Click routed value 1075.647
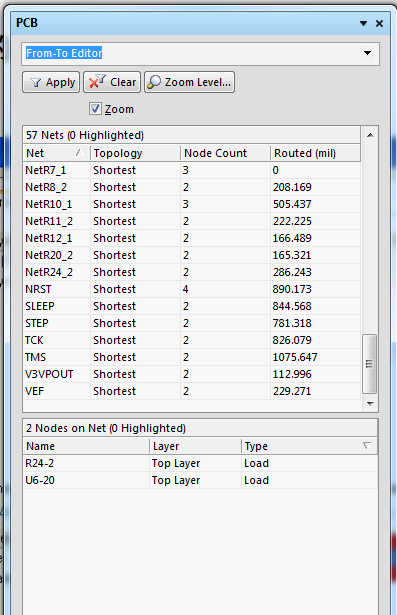 295,357
